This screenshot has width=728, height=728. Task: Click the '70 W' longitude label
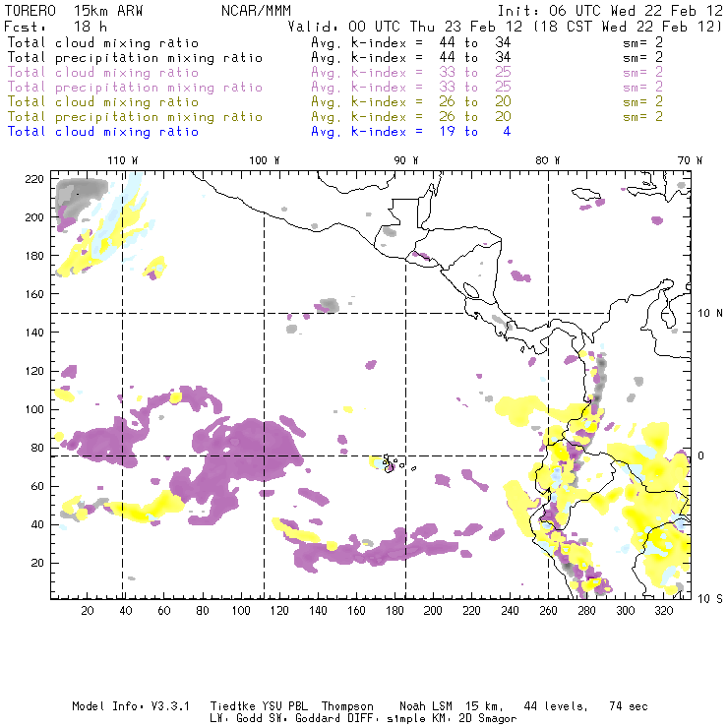coord(690,160)
